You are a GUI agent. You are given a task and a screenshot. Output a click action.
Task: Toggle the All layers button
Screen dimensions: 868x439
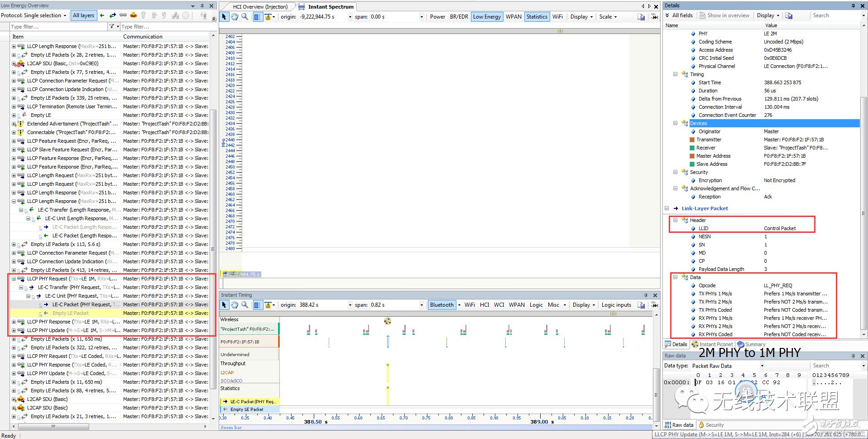[x=84, y=15]
